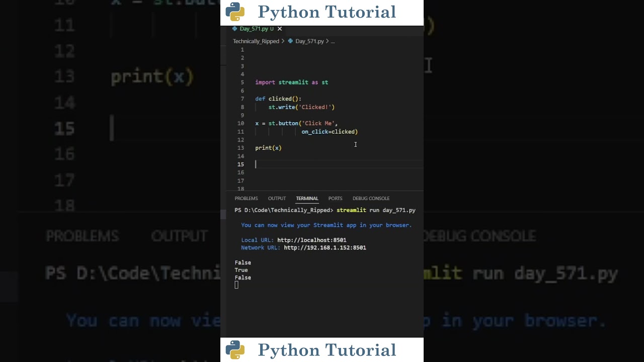Click the print(x) code line
Viewport: 644px width, 362px height.
(x=268, y=148)
